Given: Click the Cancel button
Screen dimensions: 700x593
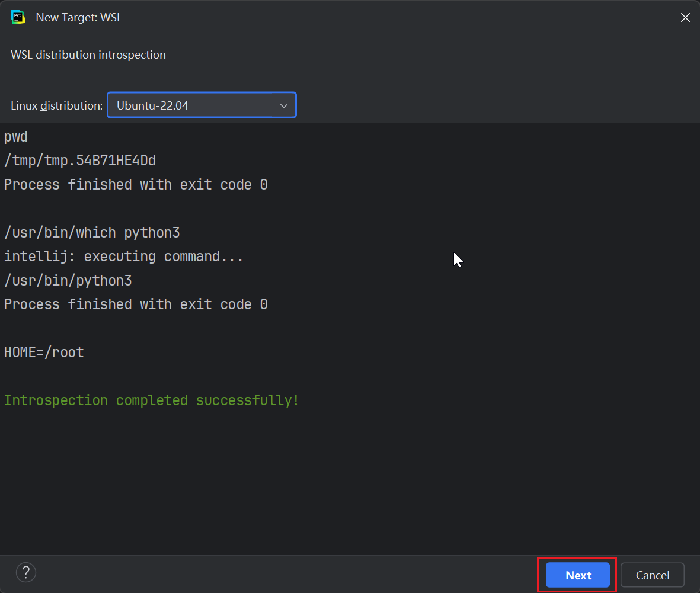Looking at the screenshot, I should coord(652,575).
